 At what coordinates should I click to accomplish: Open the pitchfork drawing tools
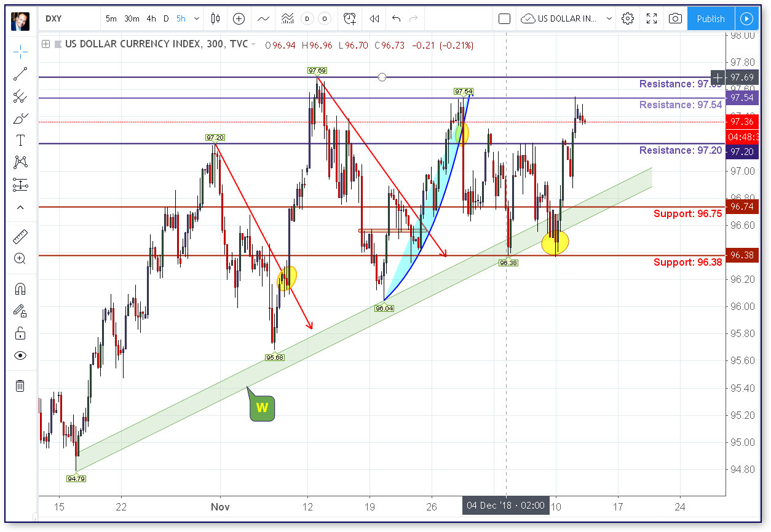(20, 96)
